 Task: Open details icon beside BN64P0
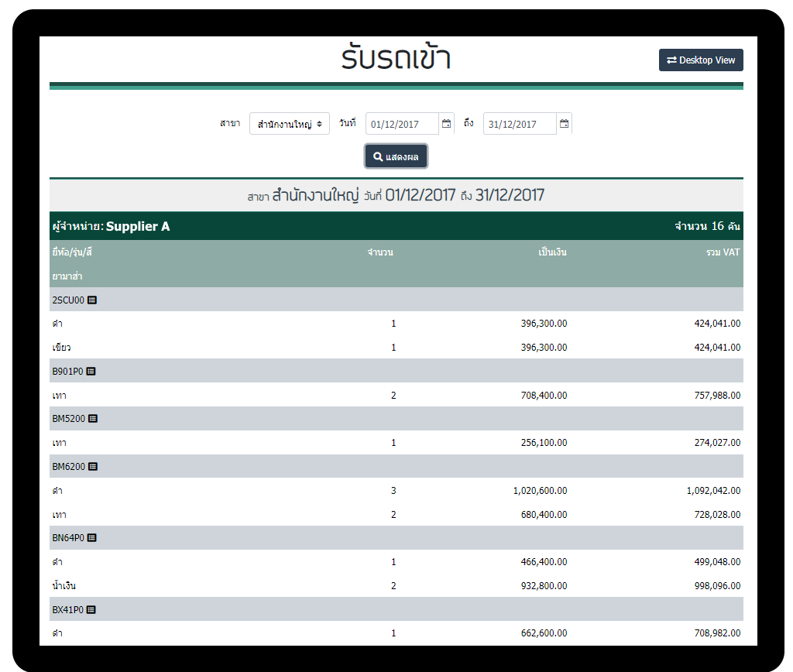92,538
